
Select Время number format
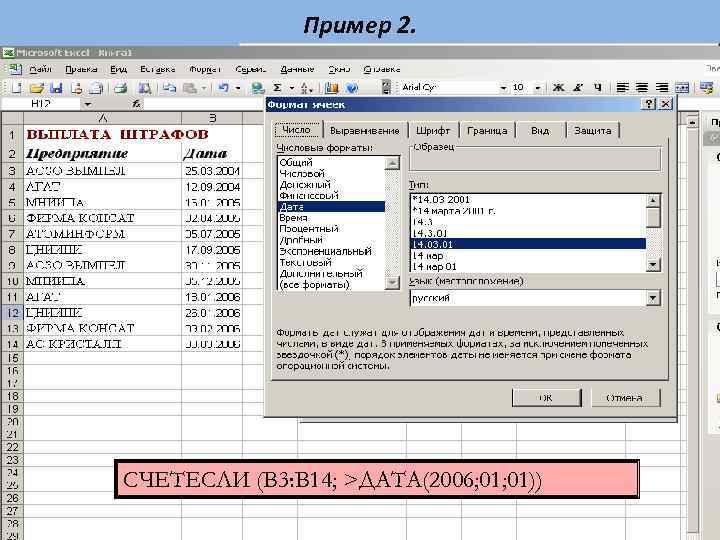point(331,218)
